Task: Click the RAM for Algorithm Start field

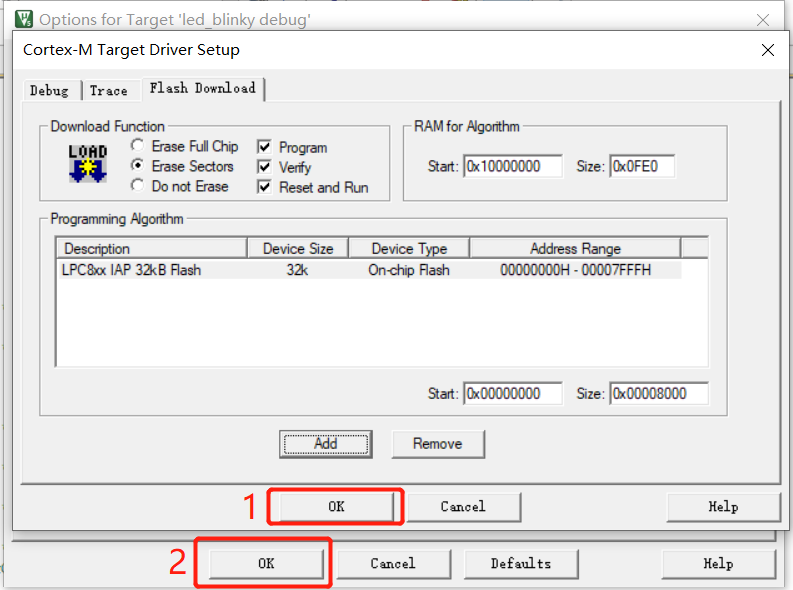Action: (x=512, y=167)
